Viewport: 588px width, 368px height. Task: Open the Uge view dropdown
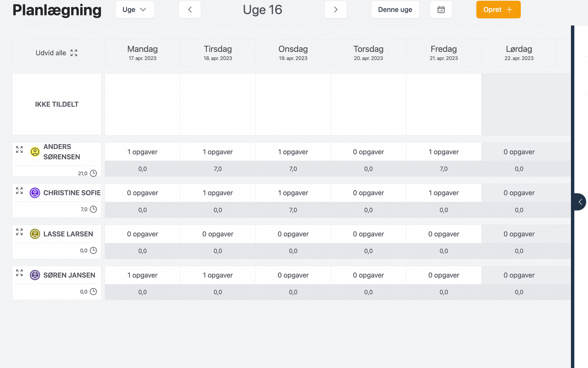click(135, 10)
